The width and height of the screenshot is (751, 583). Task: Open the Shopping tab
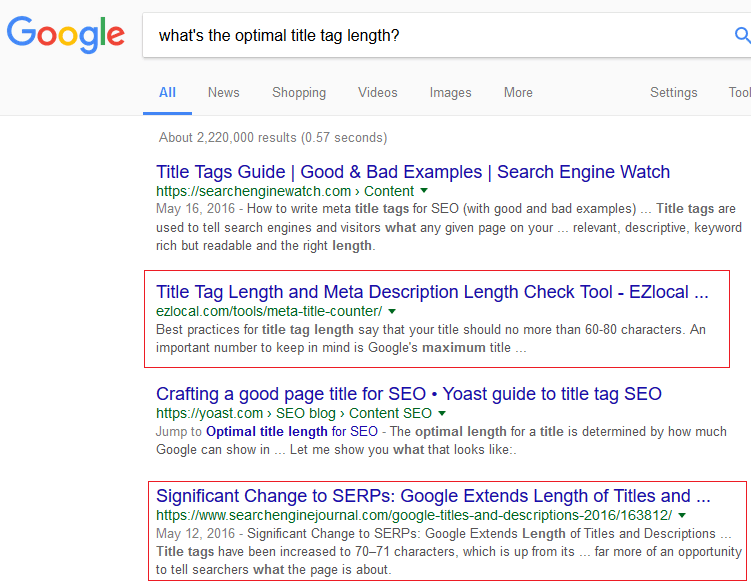click(x=299, y=92)
